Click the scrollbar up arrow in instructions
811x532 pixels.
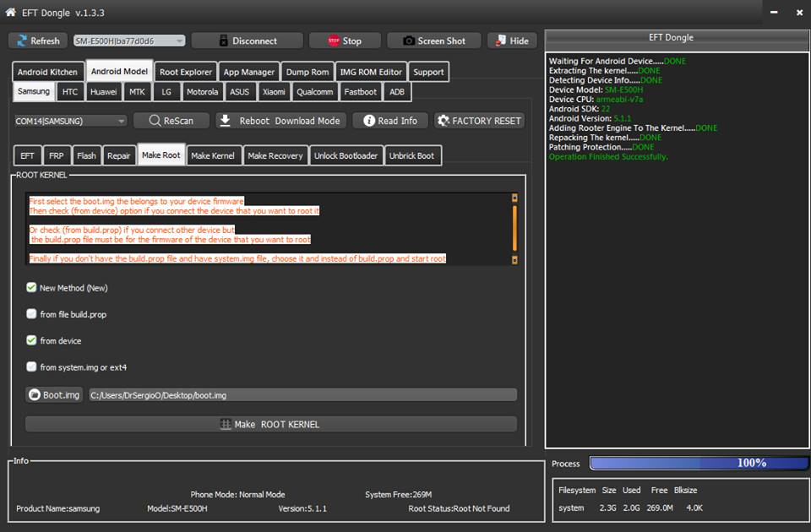pos(514,198)
